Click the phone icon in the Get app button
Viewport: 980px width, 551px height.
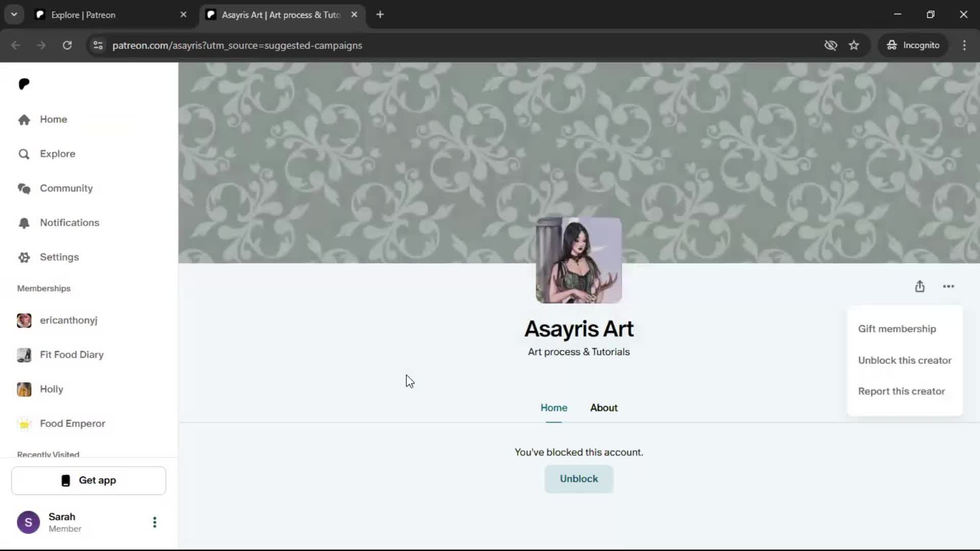66,481
